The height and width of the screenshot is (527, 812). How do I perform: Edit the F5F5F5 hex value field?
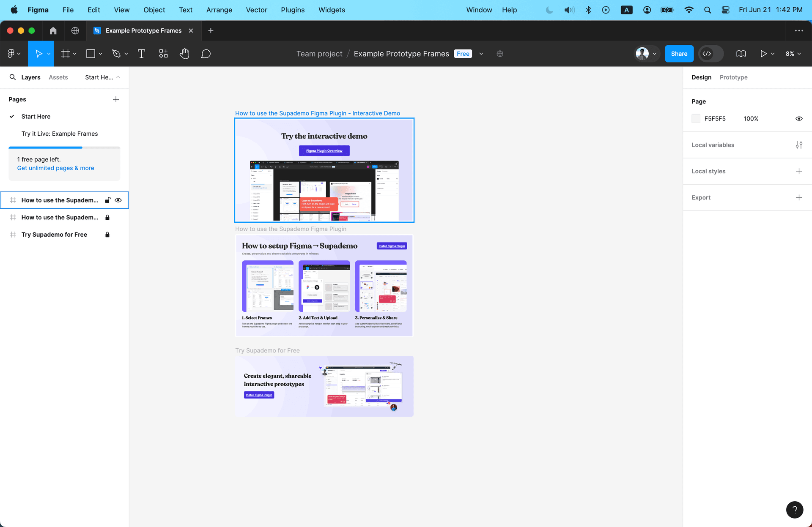(x=715, y=119)
